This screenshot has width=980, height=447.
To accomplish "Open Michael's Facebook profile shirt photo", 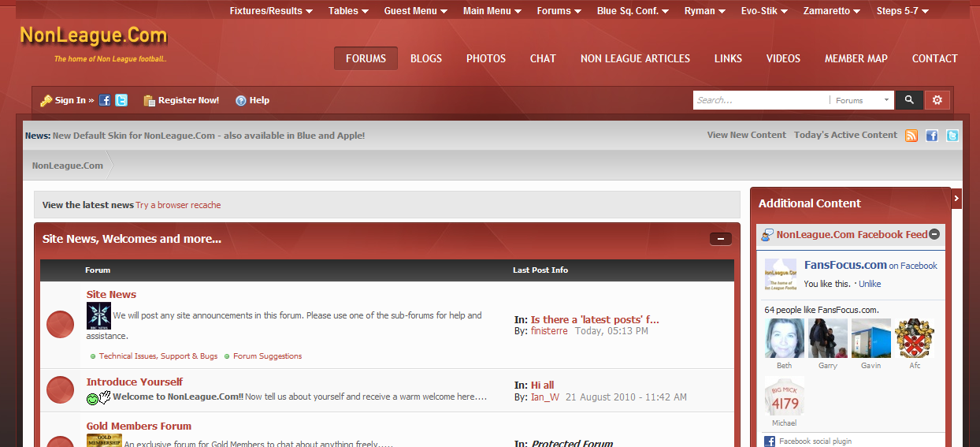I will (x=785, y=397).
